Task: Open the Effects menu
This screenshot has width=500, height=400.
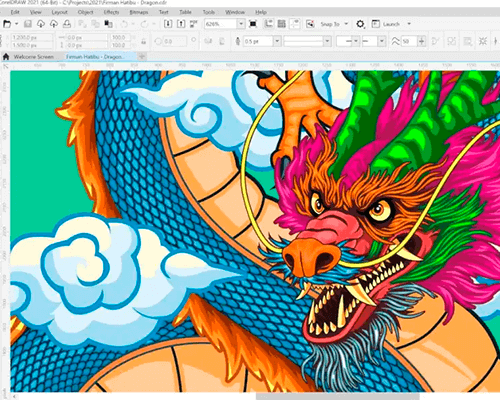Action: 111,12
